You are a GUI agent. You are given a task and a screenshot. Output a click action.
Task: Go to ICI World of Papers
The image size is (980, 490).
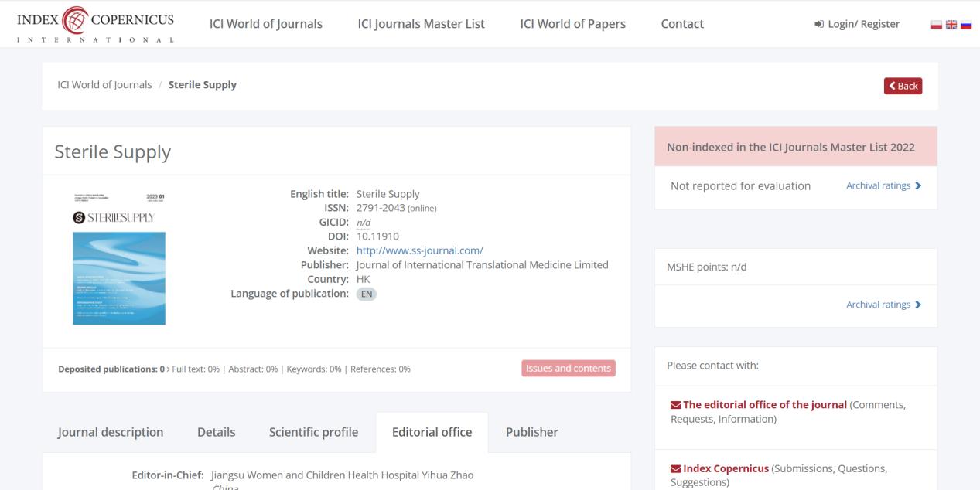tap(573, 24)
